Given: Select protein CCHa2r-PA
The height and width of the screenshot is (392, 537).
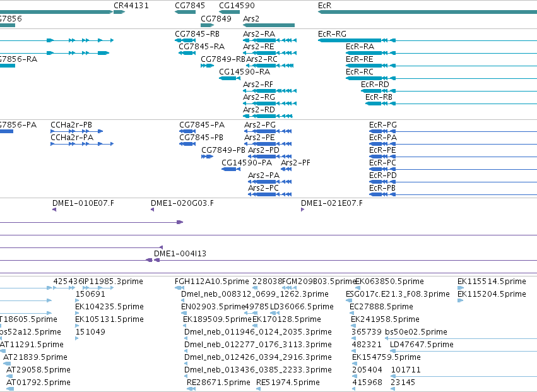Looking at the screenshot, I should tap(72, 138).
